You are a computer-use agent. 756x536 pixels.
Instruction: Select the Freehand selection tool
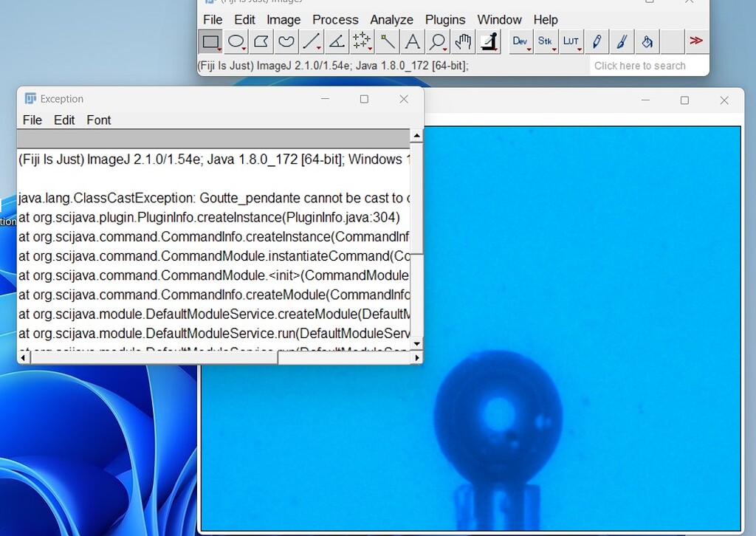pos(286,41)
